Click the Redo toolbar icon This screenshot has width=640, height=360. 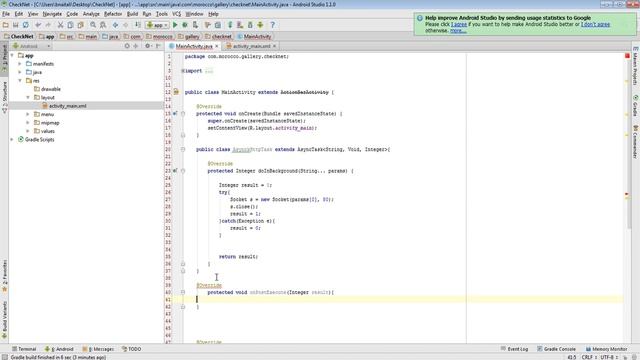(48, 25)
